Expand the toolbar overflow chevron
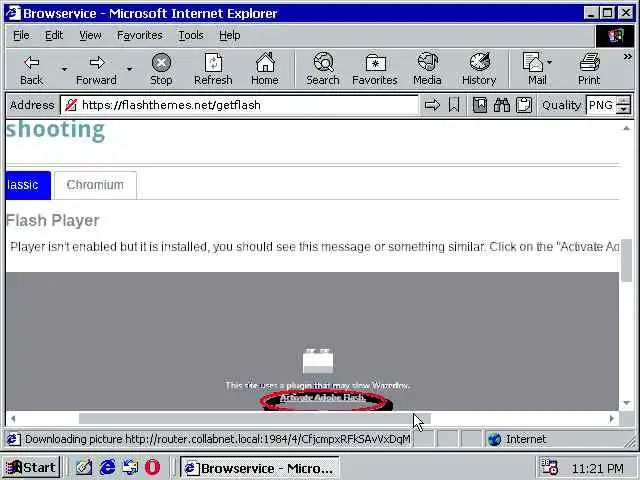Image resolution: width=640 pixels, height=480 pixels. click(627, 57)
